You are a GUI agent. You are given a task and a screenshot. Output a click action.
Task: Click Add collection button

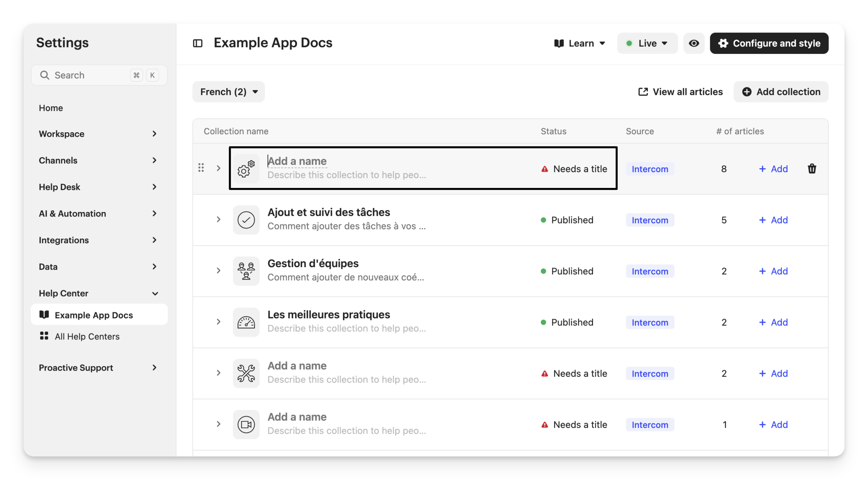[781, 92]
